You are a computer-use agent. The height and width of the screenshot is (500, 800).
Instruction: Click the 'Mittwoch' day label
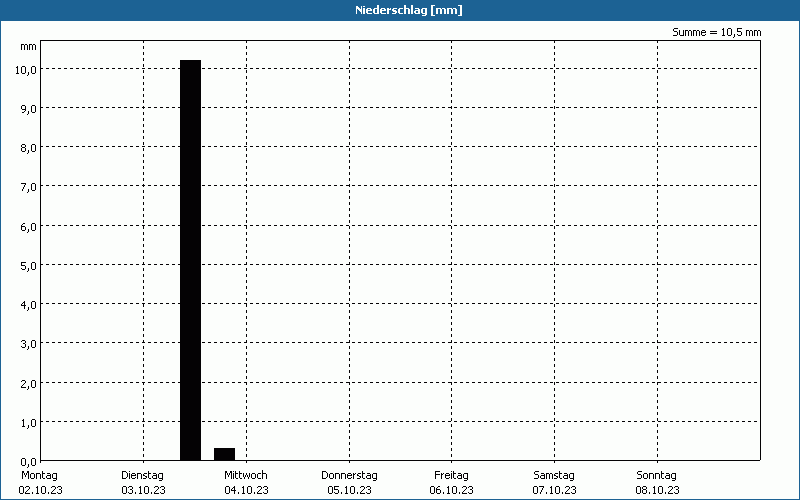tap(245, 476)
